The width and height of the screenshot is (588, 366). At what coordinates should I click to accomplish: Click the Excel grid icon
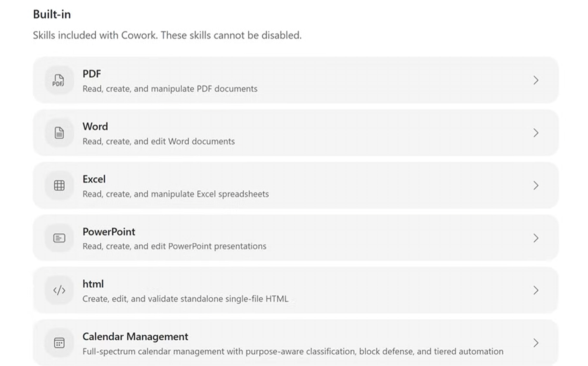point(59,185)
